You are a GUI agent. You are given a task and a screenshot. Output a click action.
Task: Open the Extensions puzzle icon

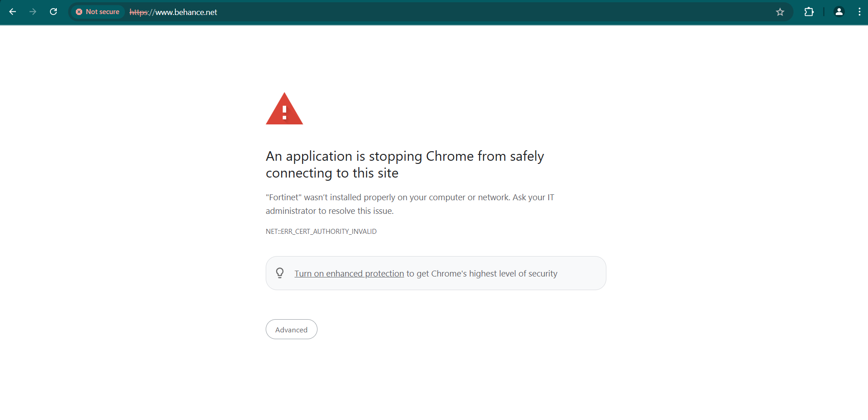coord(809,12)
